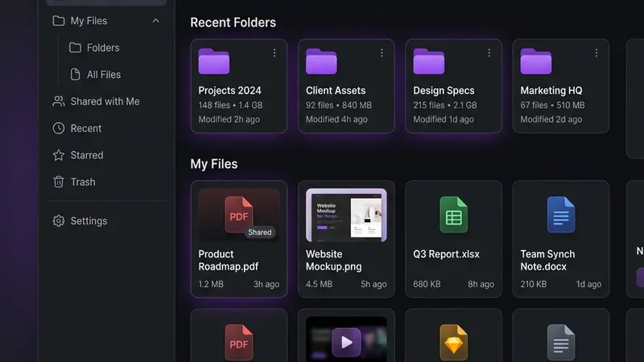644x362 pixels.
Task: Click the Shared with Me people icon
Action: pos(59,101)
